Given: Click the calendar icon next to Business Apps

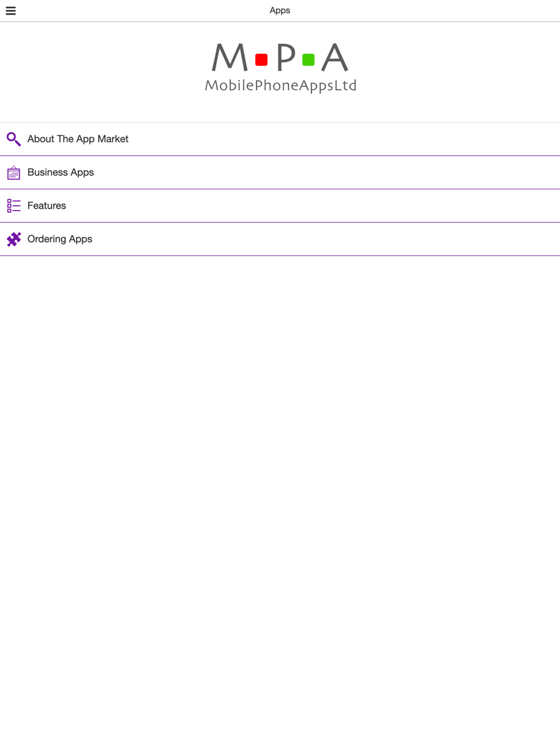Looking at the screenshot, I should 13,172.
